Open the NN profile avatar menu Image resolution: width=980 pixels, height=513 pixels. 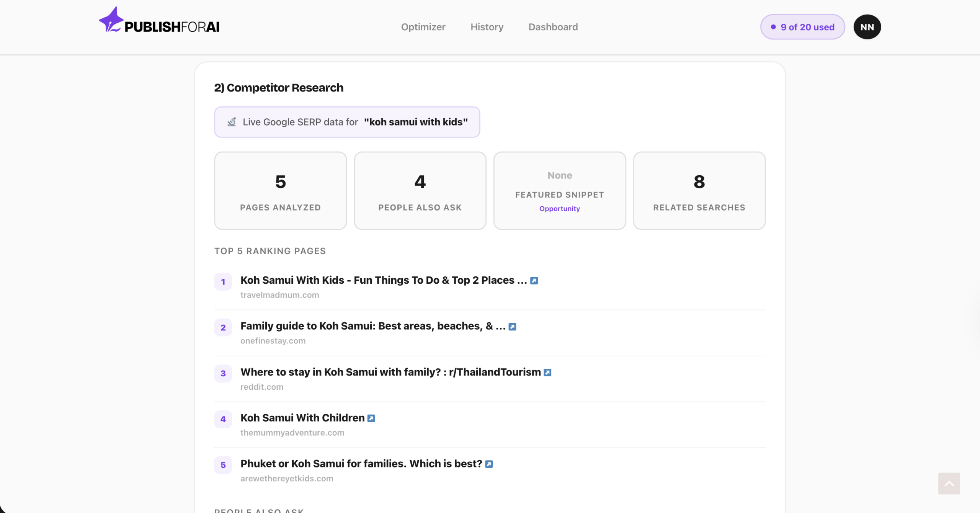[x=867, y=26]
